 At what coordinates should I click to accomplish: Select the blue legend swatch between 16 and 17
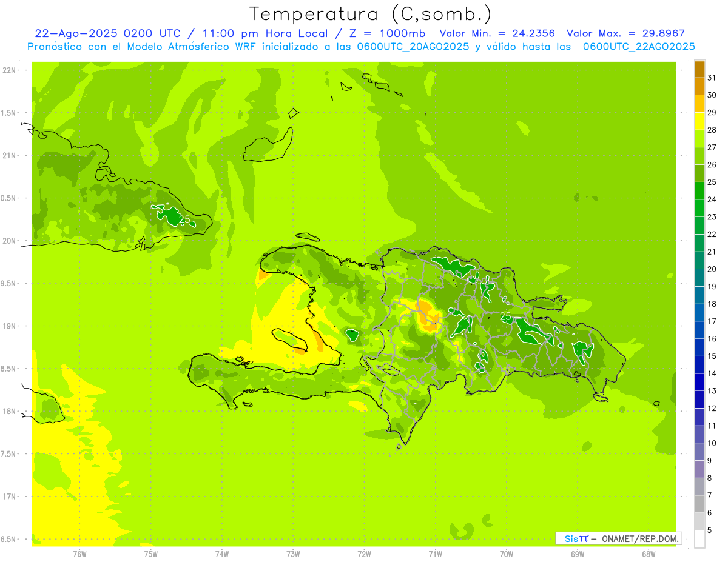pyautogui.click(x=699, y=330)
